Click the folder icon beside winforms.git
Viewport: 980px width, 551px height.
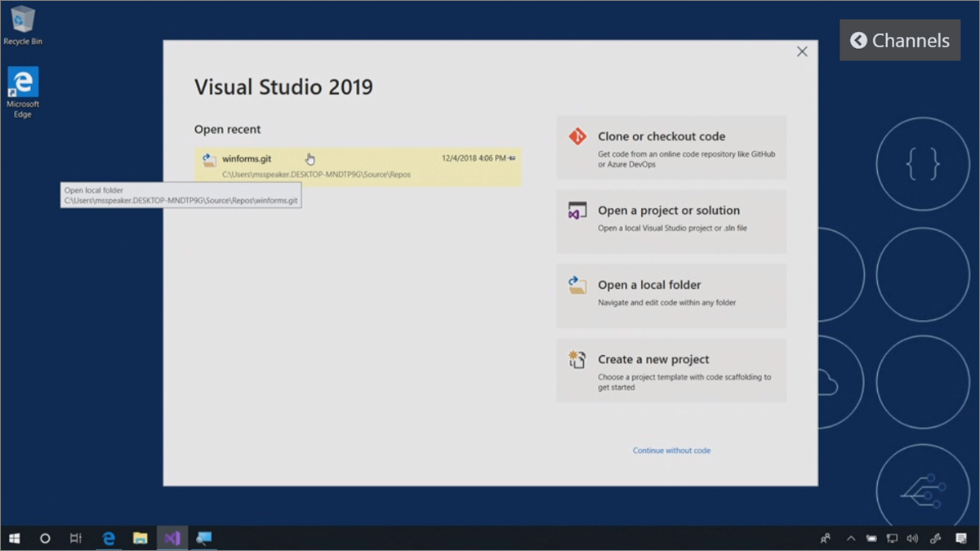pyautogui.click(x=209, y=160)
